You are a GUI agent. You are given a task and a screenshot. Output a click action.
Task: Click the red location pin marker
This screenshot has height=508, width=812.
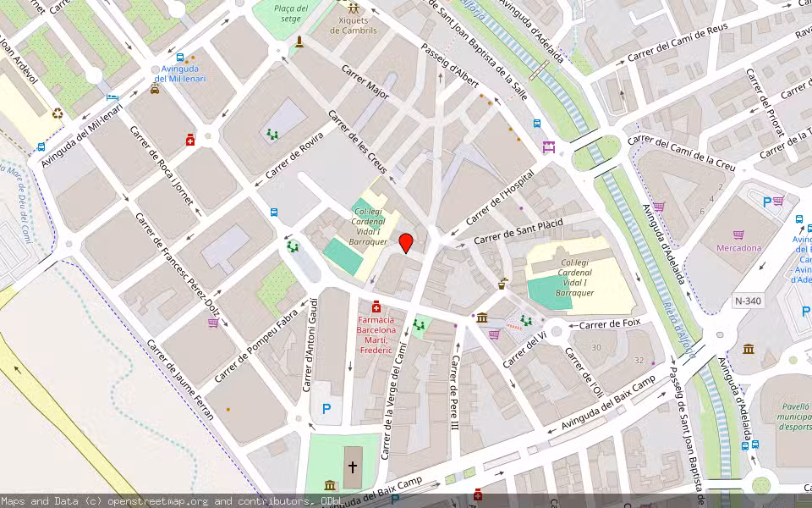[x=406, y=243]
